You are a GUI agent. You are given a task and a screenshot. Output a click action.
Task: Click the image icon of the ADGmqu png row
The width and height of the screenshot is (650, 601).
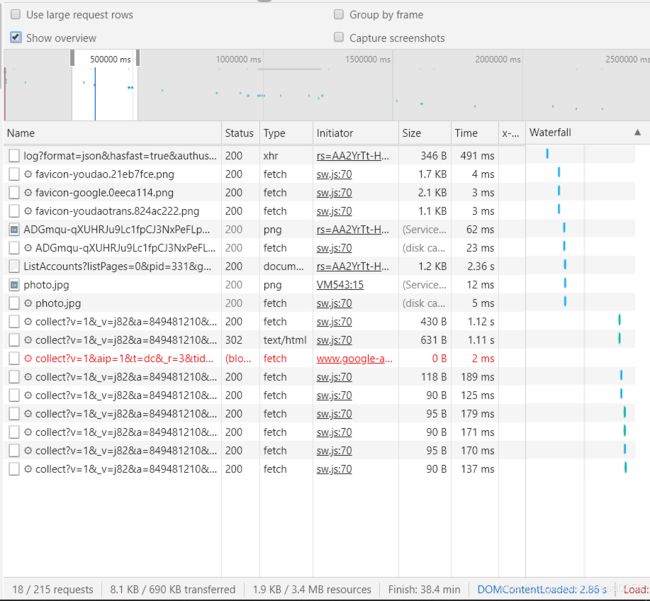click(x=14, y=230)
